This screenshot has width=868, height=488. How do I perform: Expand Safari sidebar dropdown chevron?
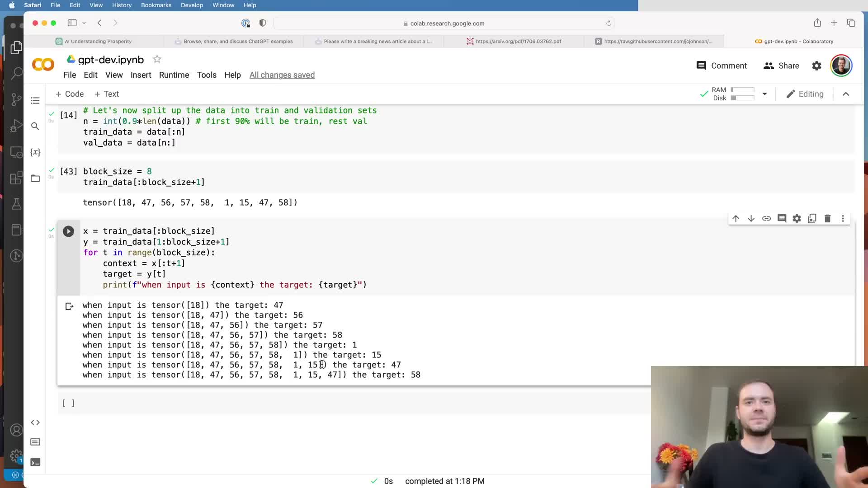84,23
